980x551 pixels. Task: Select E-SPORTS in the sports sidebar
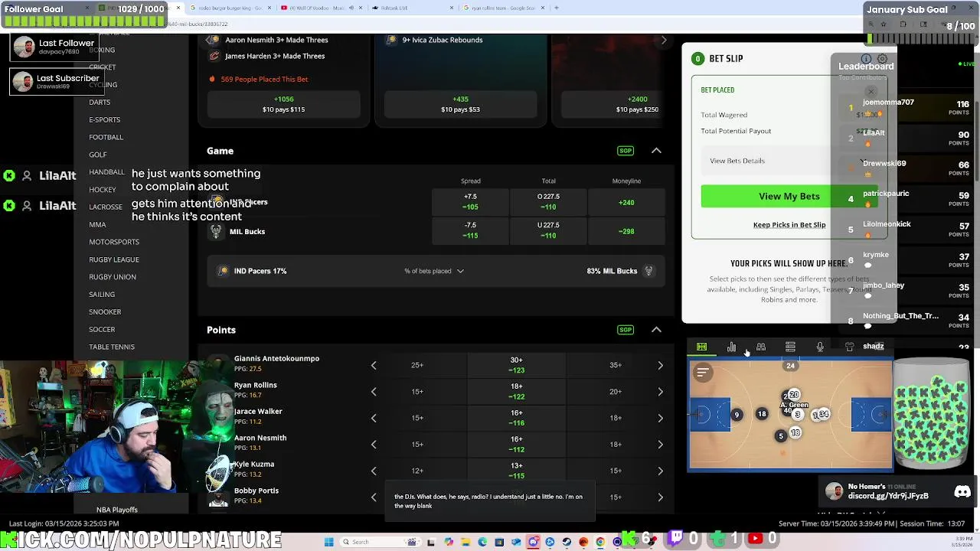(105, 119)
